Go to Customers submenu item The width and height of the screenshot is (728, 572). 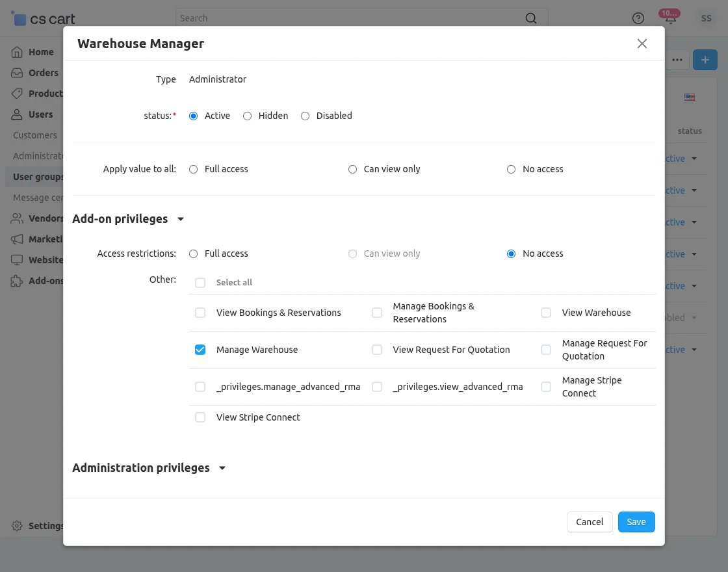pyautogui.click(x=35, y=135)
